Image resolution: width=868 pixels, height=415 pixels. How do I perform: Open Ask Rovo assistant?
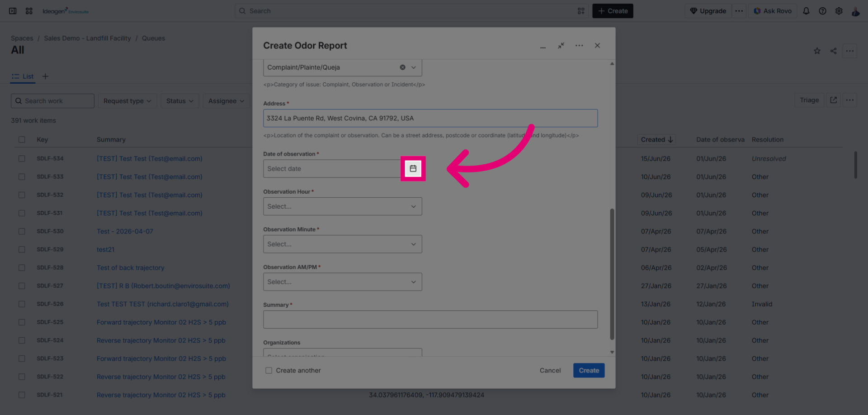coord(772,11)
